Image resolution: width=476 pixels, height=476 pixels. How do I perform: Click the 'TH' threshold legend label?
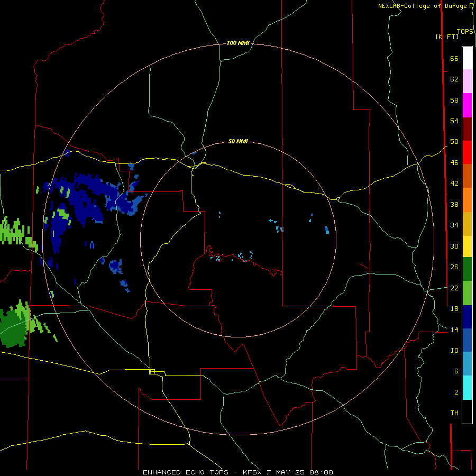(x=454, y=413)
